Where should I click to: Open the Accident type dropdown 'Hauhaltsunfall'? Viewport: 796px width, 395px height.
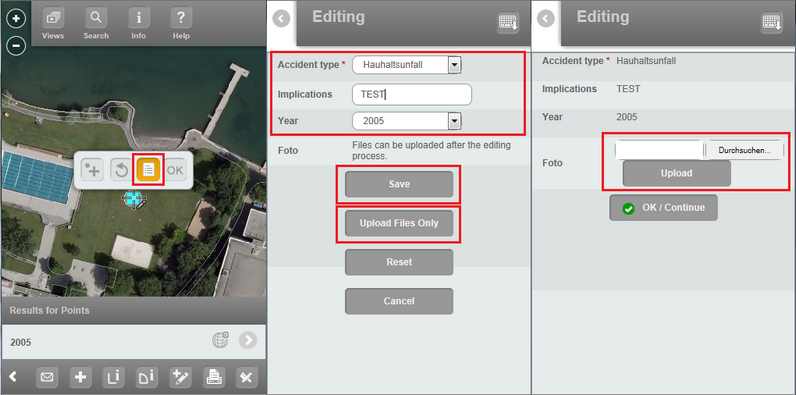coord(407,65)
